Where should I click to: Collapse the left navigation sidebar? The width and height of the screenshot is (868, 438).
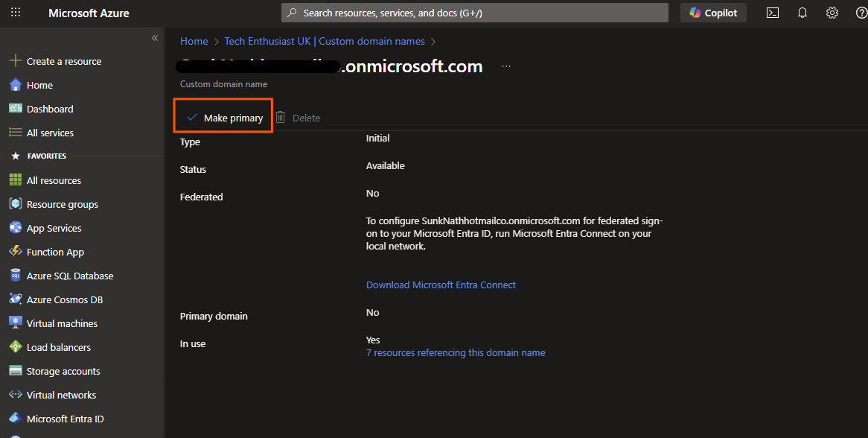[155, 37]
